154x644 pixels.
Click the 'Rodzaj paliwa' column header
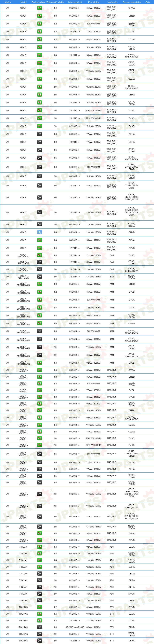[38, 2]
